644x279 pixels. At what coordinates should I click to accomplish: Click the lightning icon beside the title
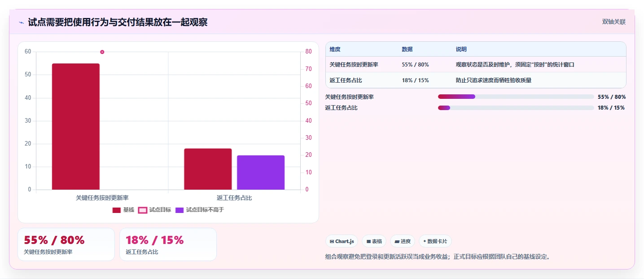point(21,22)
